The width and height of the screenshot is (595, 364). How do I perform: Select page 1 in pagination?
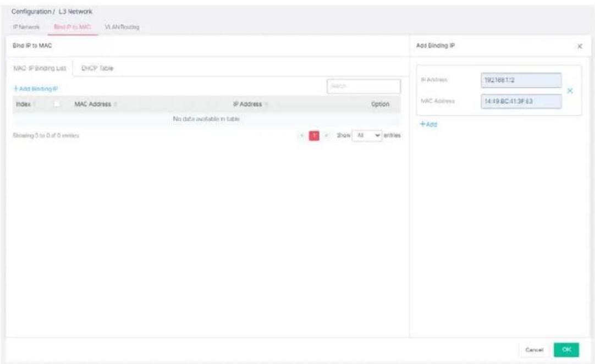[314, 135]
